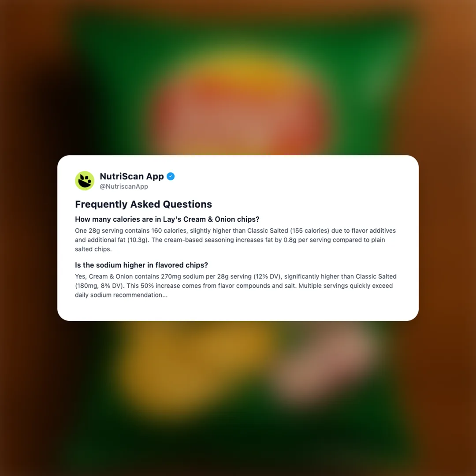Expand the sodium in flavored chips question
476x476 pixels.
coord(141,265)
